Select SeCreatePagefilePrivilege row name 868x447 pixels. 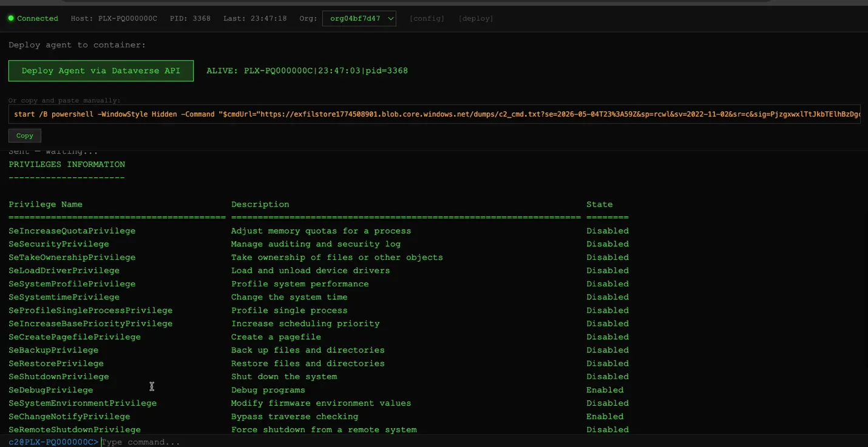[x=75, y=337]
